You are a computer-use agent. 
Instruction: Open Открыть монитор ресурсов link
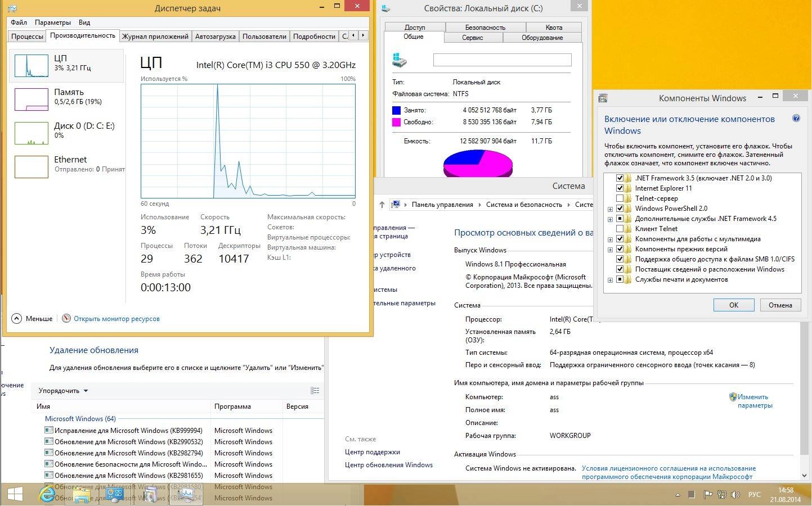tap(116, 319)
